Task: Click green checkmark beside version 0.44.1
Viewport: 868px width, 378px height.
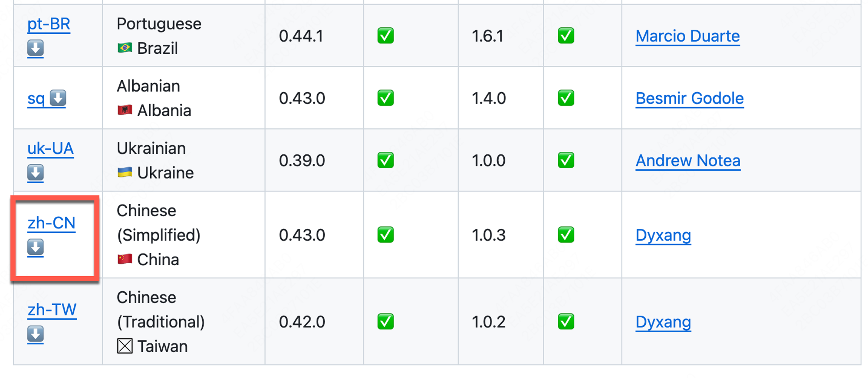Action: pyautogui.click(x=385, y=36)
